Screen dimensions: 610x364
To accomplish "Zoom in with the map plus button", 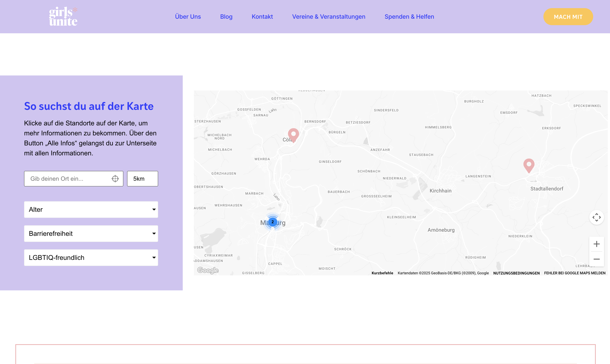I will click(x=596, y=244).
